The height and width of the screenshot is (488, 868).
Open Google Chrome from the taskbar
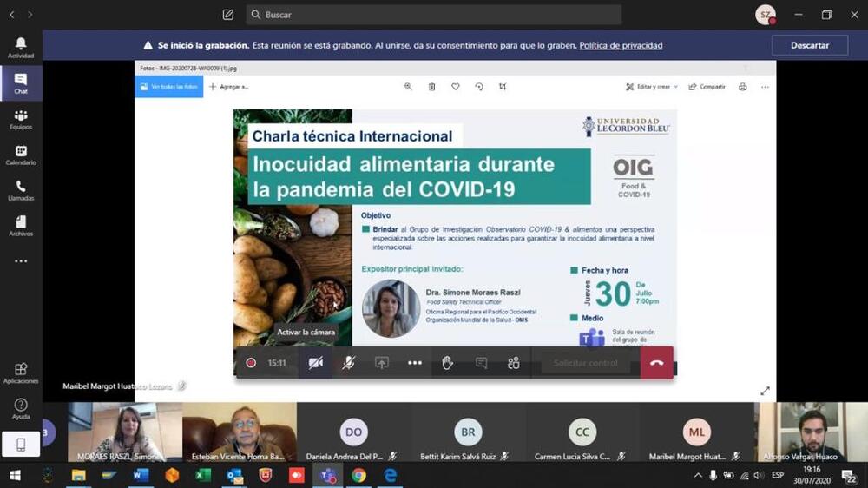point(358,475)
